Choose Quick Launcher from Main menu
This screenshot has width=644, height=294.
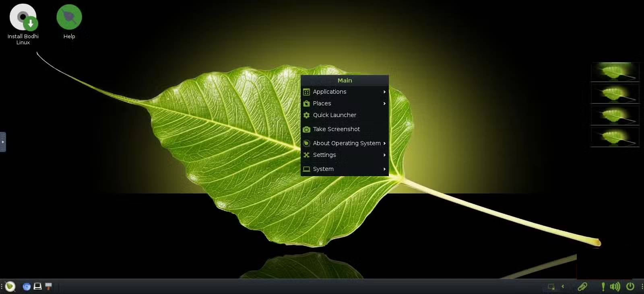345,115
